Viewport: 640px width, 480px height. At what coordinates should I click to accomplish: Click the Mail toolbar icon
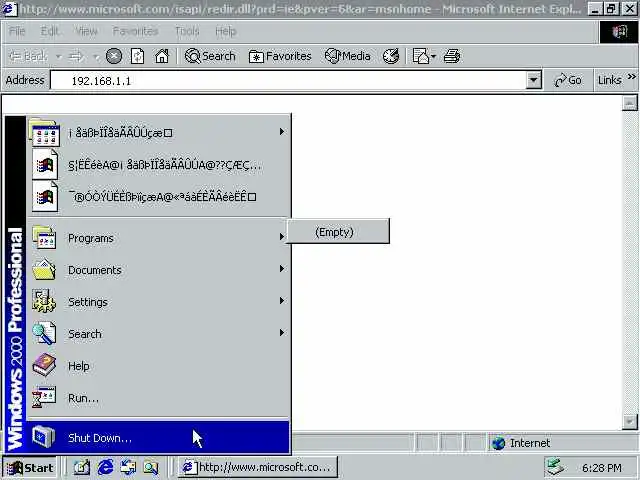click(420, 56)
